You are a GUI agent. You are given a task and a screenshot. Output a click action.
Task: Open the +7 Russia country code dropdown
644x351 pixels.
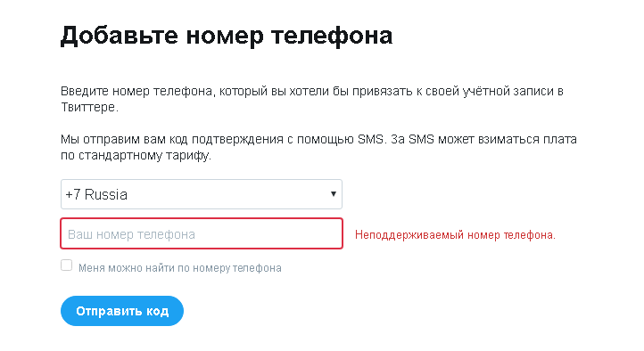tap(202, 194)
